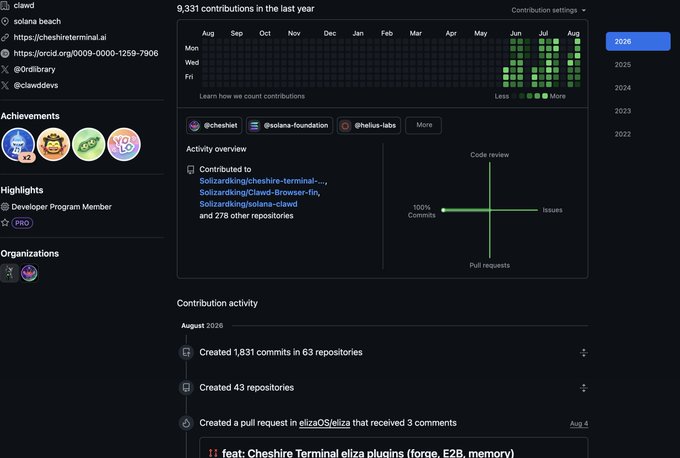Click the Developer Program Member gear icon
This screenshot has width=680, height=458.
click(x=5, y=207)
